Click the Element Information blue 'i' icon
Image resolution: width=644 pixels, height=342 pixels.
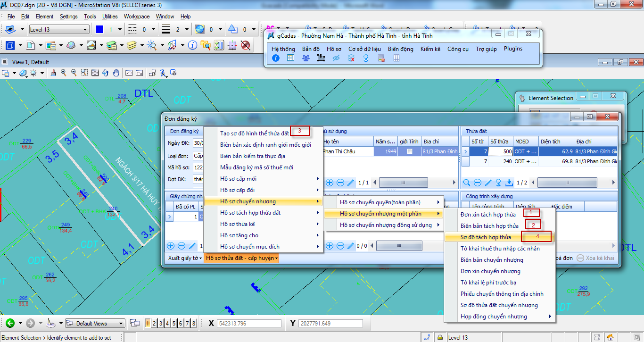[192, 45]
